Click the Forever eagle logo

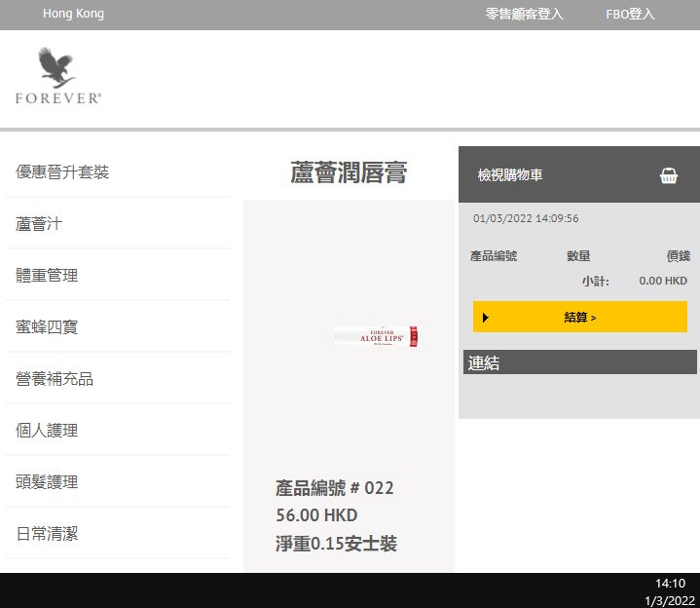(x=58, y=76)
